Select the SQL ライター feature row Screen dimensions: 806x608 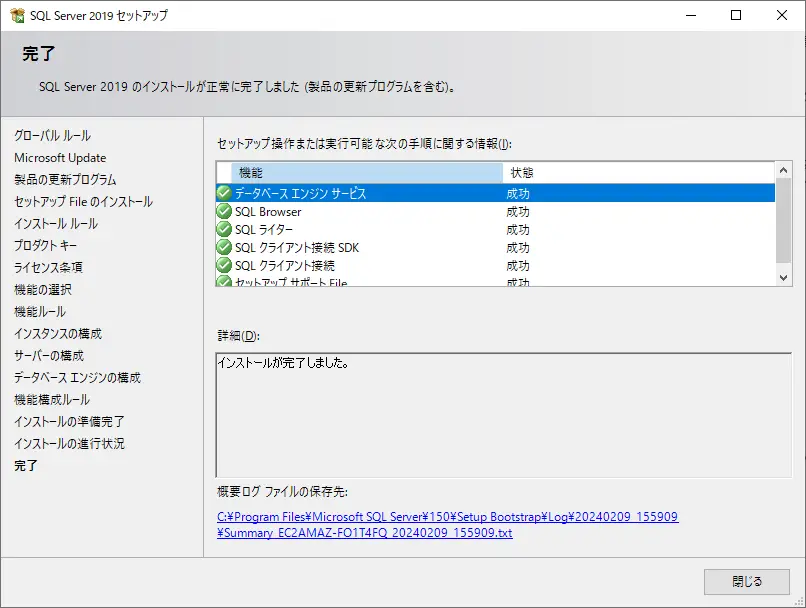coord(496,229)
